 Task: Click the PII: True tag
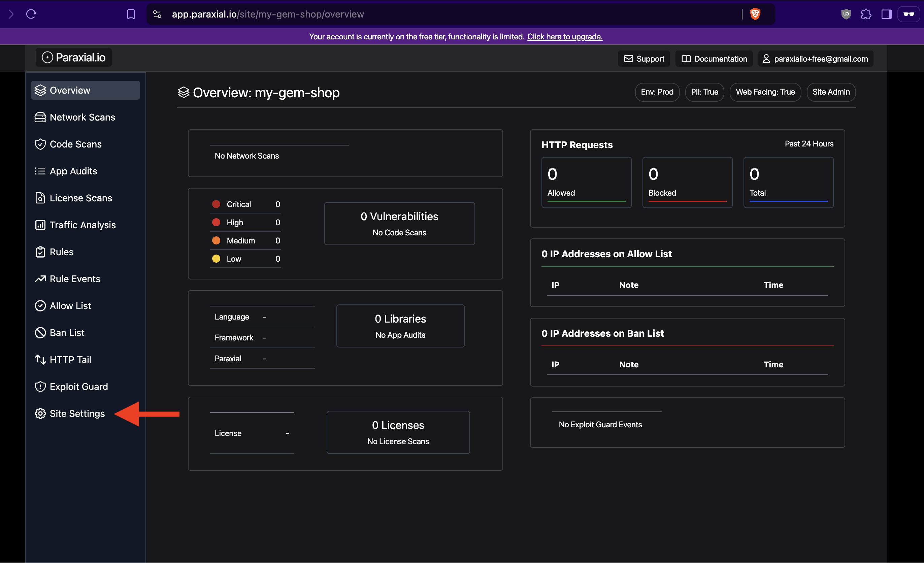coord(705,92)
